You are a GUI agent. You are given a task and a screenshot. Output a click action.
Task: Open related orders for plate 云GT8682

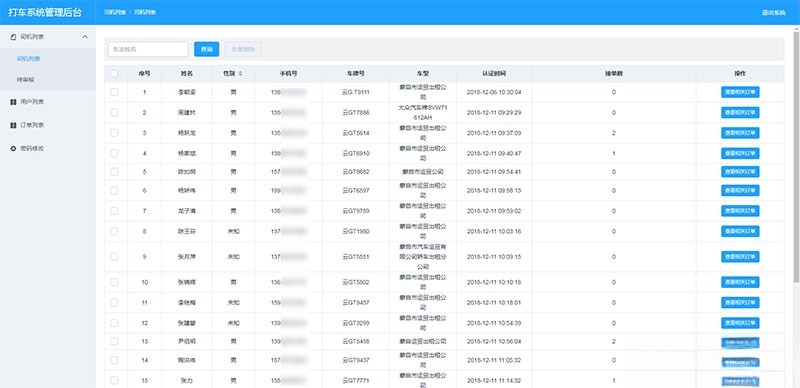tap(740, 172)
